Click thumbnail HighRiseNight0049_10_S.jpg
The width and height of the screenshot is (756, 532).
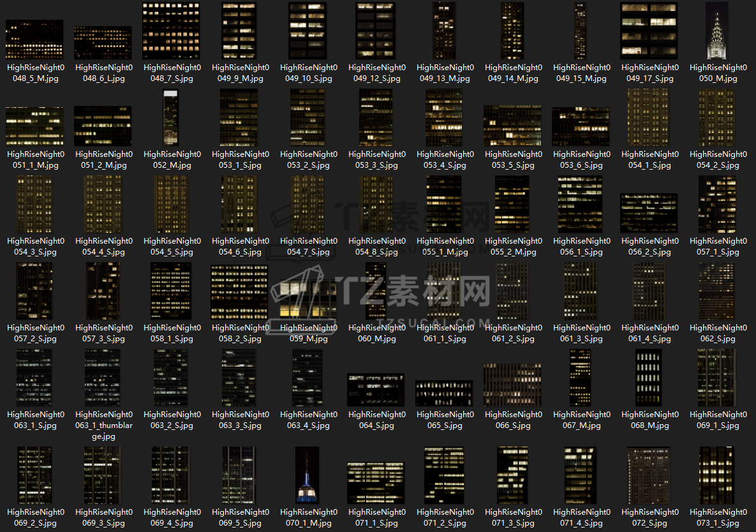click(x=308, y=31)
